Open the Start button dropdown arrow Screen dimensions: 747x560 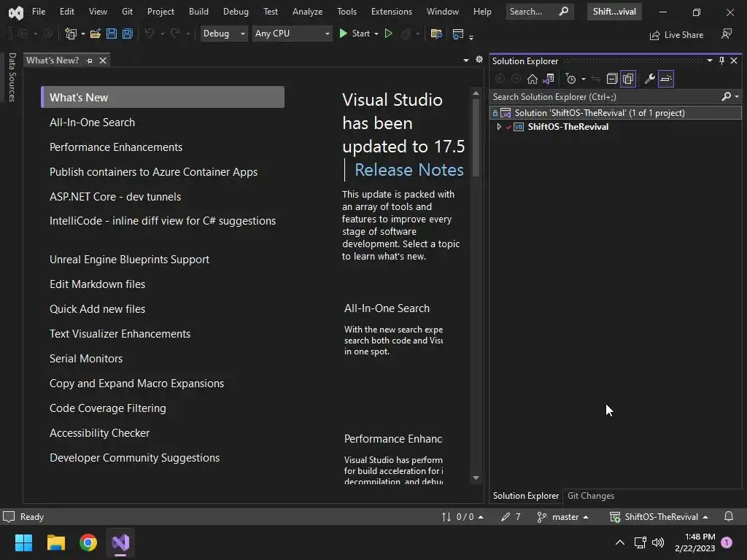376,34
